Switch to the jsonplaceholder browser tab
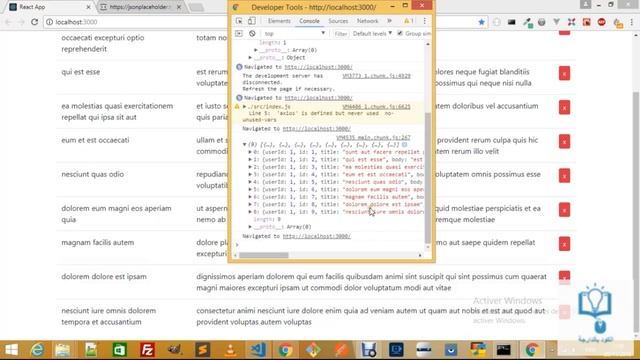This screenshot has height=360, width=640. 140,7
